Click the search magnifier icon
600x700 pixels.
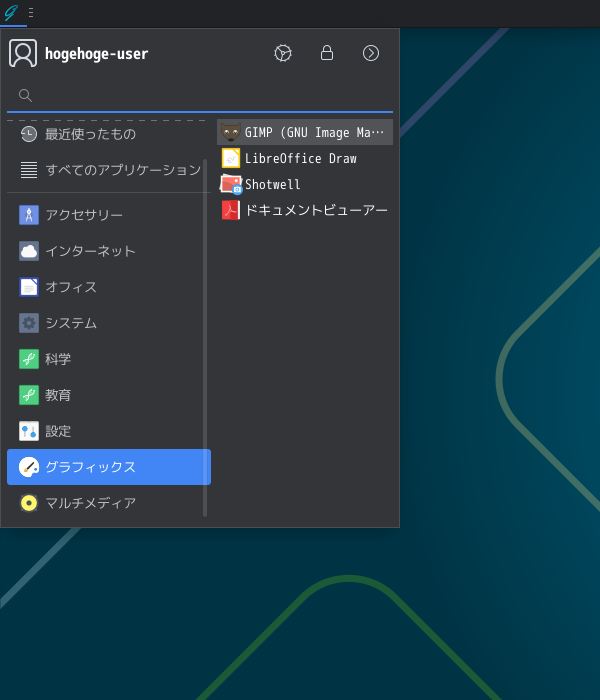click(25, 95)
